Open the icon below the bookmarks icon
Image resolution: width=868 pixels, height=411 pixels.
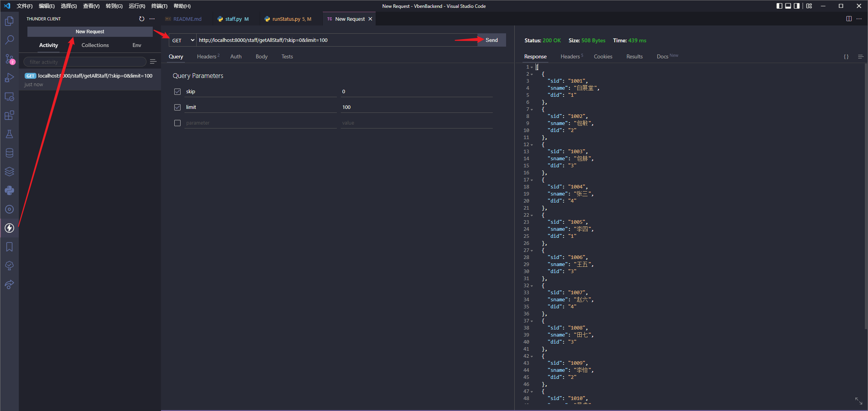(9, 266)
